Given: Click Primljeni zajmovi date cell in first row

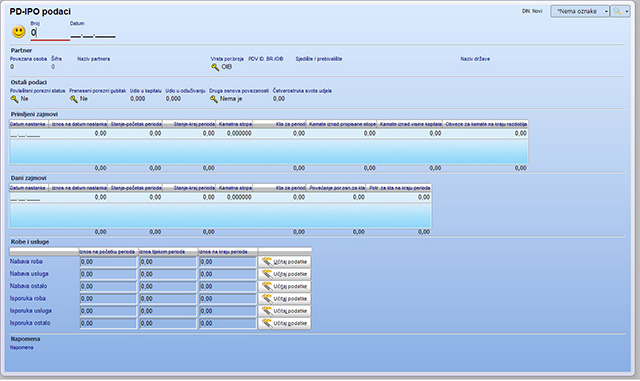Looking at the screenshot, I should click(x=29, y=134).
